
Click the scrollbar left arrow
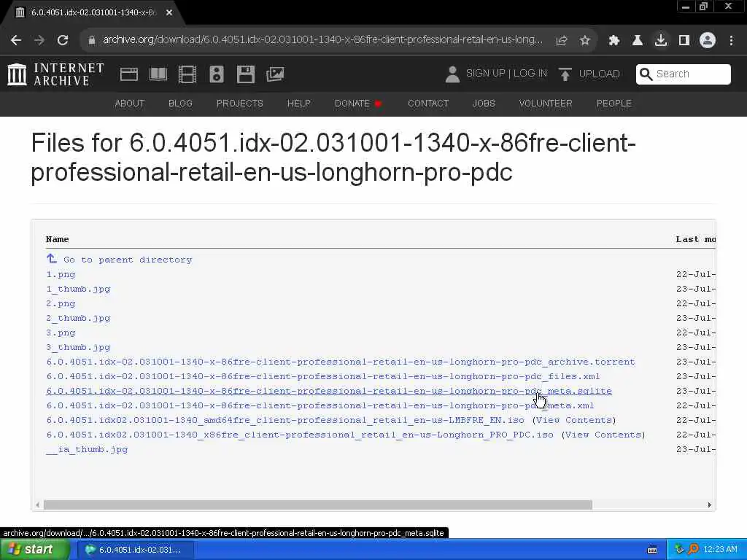click(x=37, y=505)
